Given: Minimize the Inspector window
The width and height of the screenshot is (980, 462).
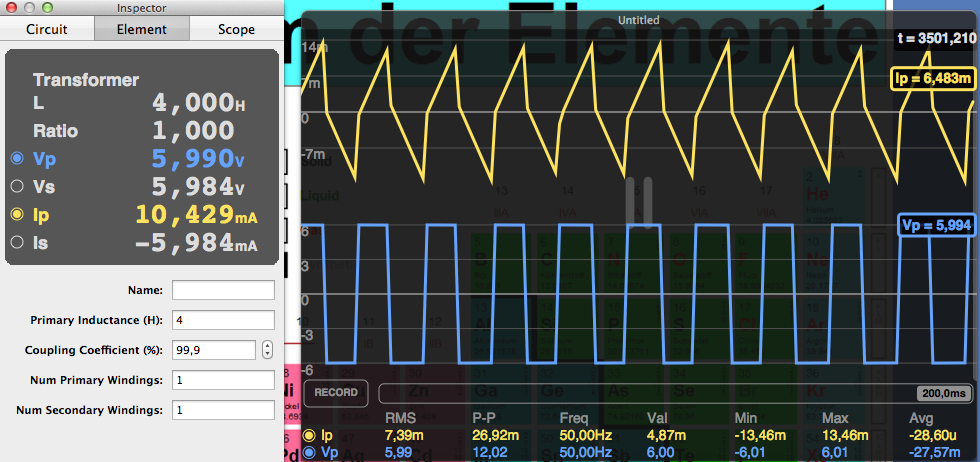Looking at the screenshot, I should point(29,8).
